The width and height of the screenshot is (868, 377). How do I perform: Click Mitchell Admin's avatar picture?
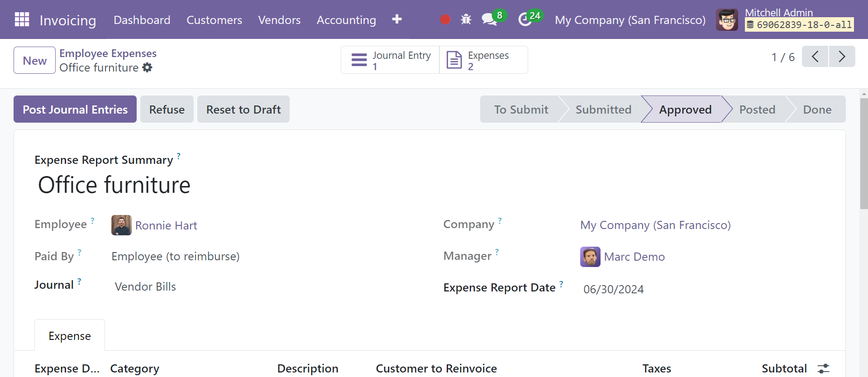click(x=727, y=19)
